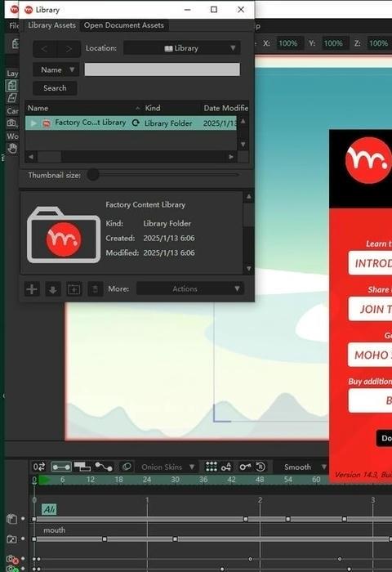
Task: Click the new folder button in Library
Action: 74,289
